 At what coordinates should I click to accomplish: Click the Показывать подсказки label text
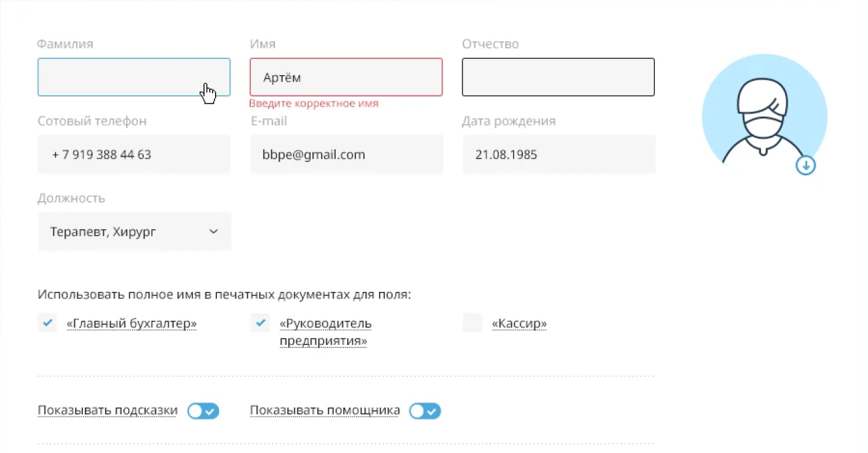(x=108, y=410)
